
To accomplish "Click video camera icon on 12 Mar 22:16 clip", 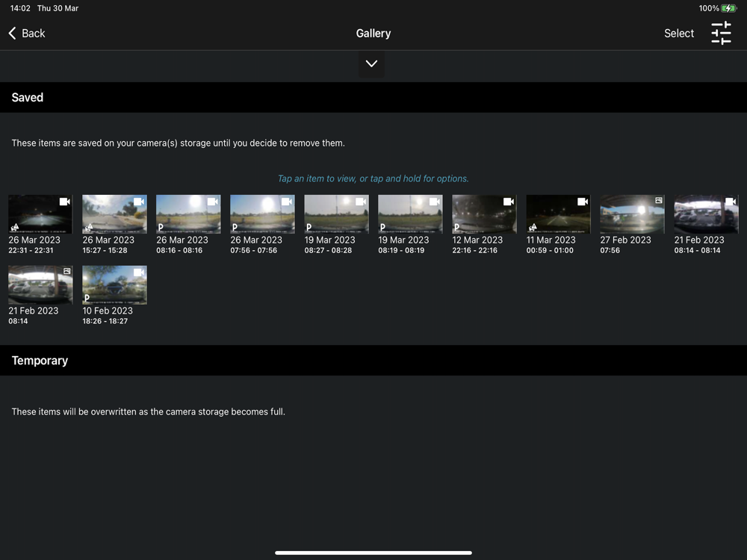I will coord(509,202).
